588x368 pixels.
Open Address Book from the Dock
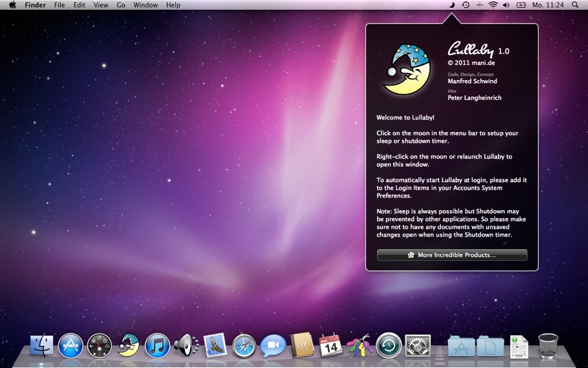tap(302, 345)
